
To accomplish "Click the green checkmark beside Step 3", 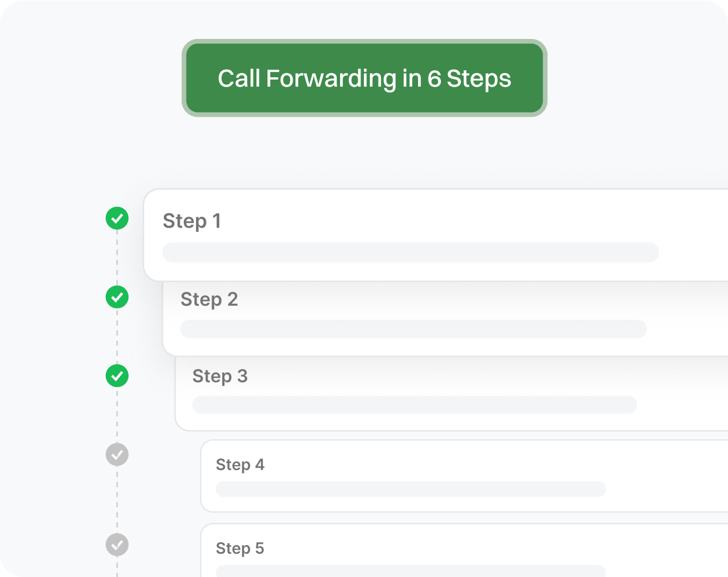I will pyautogui.click(x=117, y=376).
